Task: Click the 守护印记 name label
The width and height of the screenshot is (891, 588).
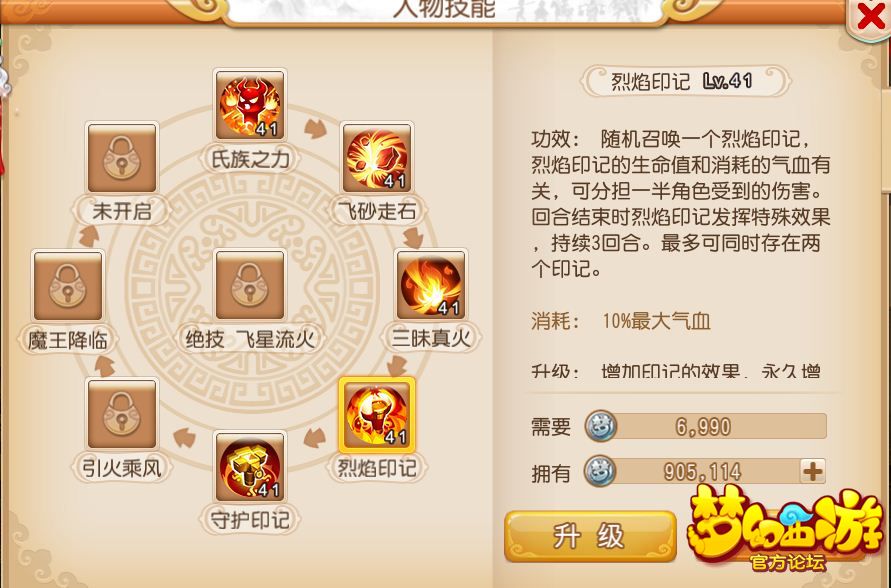Action: click(x=250, y=519)
